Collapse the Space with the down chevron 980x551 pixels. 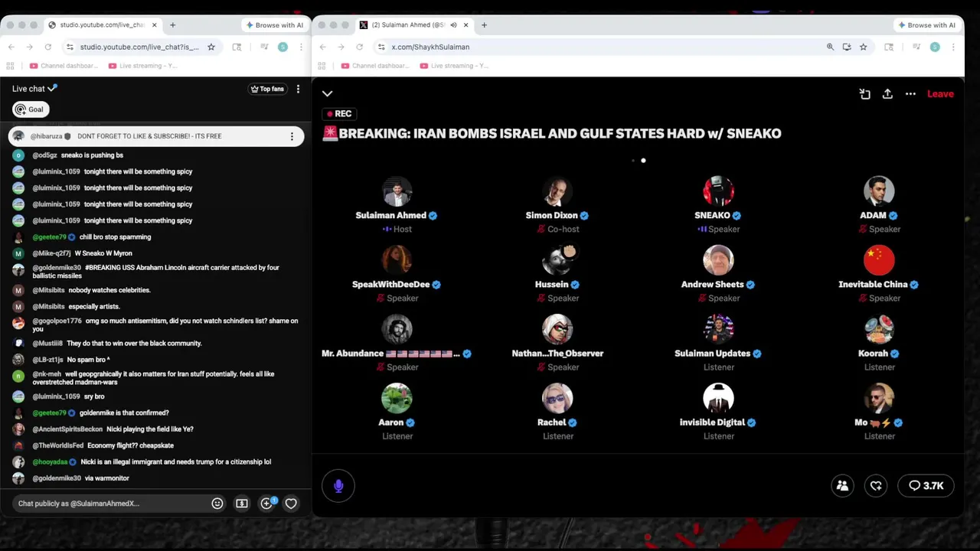click(x=327, y=93)
